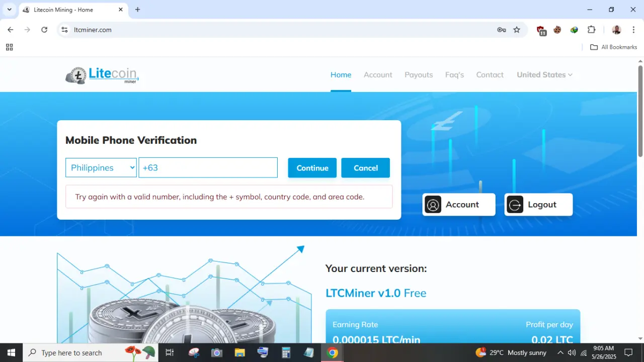This screenshot has height=362, width=644.
Task: Click the page vertical scrollbar thumb
Action: coord(640,111)
